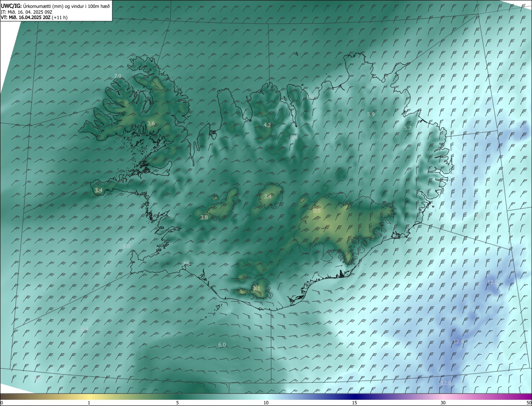Click the 8.3 value label on the north coast

[x=311, y=97]
